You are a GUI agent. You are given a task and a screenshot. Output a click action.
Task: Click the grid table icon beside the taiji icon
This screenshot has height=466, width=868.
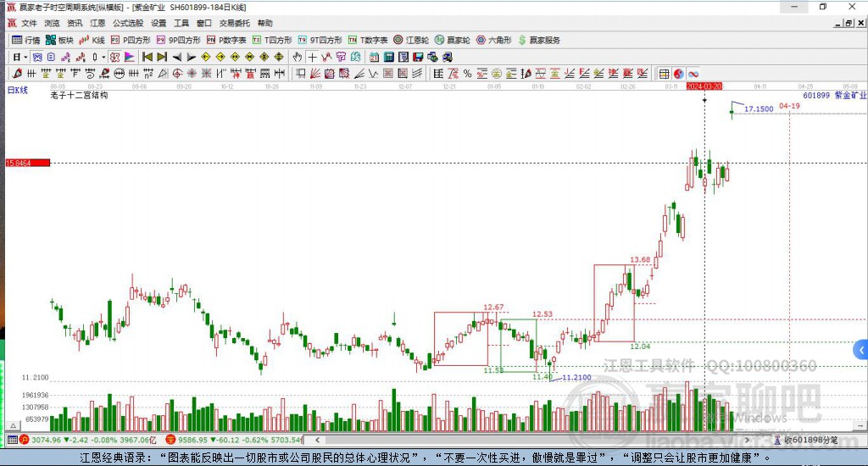coord(664,74)
